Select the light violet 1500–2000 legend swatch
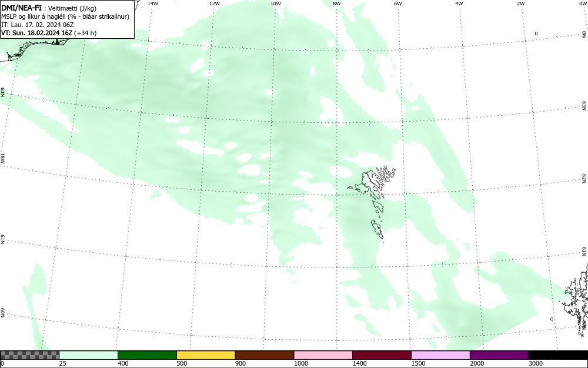This screenshot has height=368, width=588. click(440, 355)
